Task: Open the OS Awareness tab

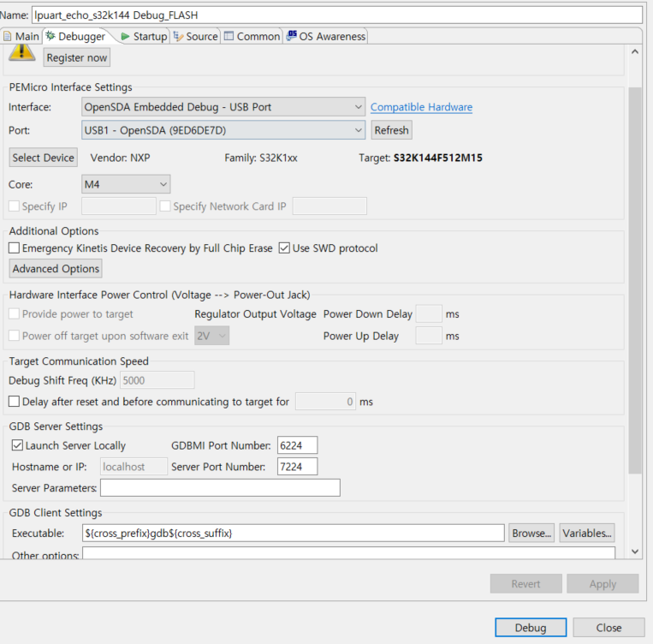Action: coord(326,37)
